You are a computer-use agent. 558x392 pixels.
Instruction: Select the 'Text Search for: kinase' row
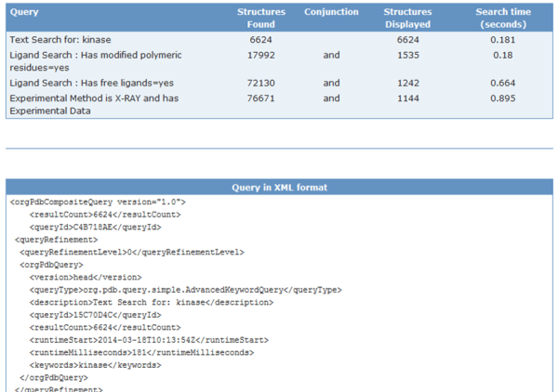[279, 40]
